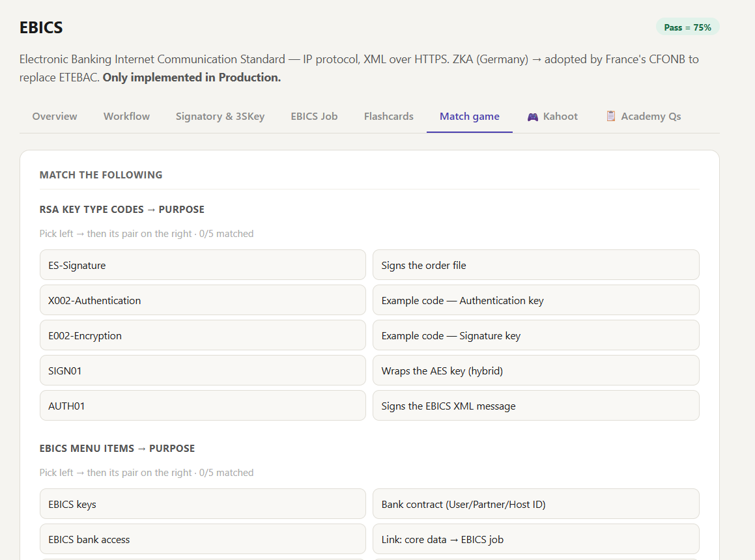Choose 'Bank contract (User/Partner/Host ID)' answer

tap(536, 503)
